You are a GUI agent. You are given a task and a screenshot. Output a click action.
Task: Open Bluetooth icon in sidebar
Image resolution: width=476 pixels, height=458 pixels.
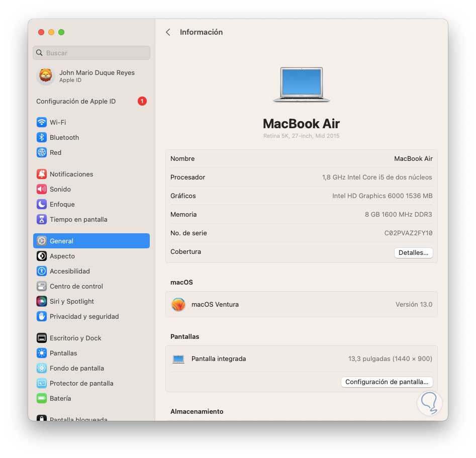42,137
